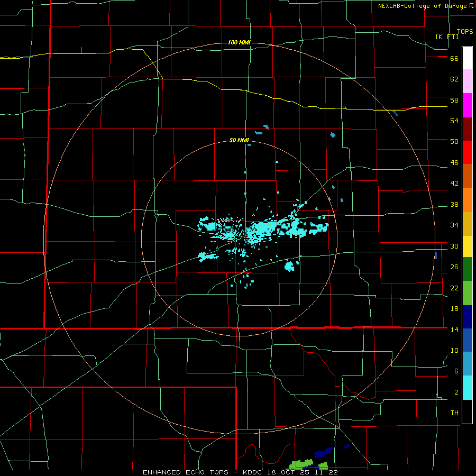This screenshot has height=476, width=476.
Task: Click the light green legend swatch
Action: pos(467,293)
